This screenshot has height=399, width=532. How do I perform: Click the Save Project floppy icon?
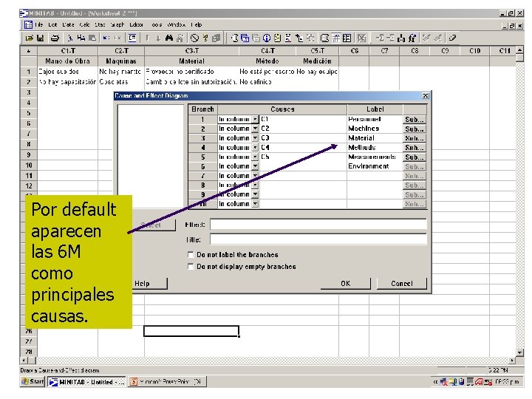point(41,38)
